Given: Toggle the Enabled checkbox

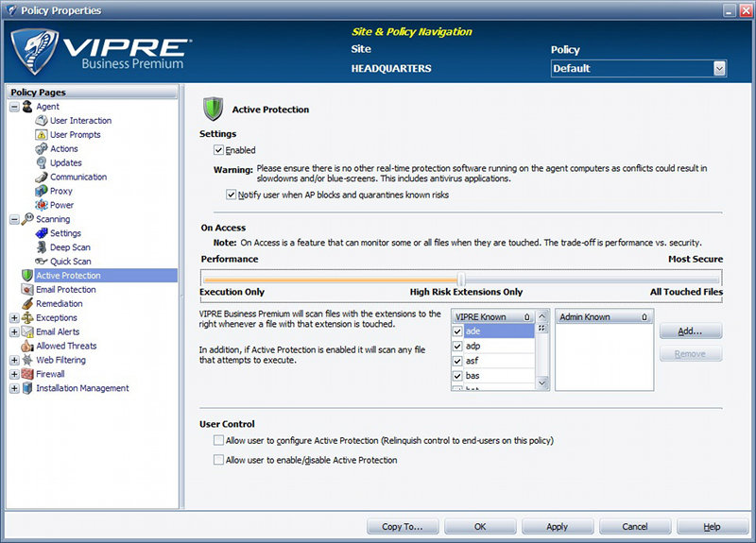Looking at the screenshot, I should click(x=218, y=150).
